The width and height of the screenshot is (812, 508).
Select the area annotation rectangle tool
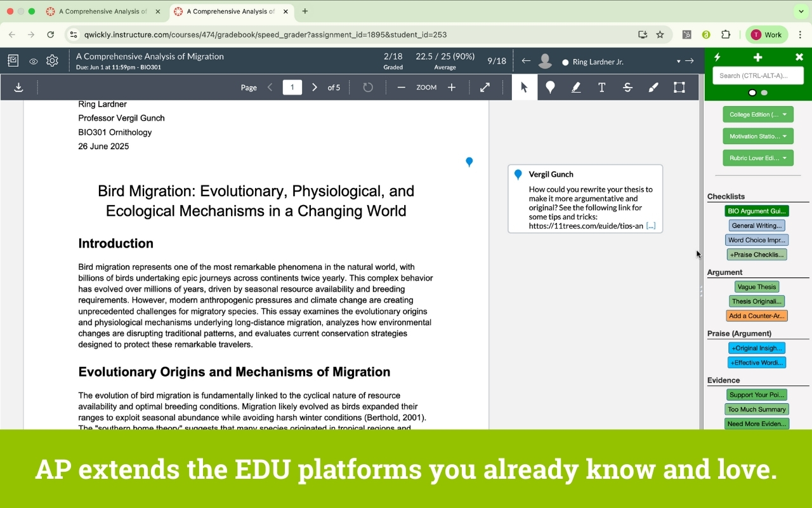click(x=679, y=88)
